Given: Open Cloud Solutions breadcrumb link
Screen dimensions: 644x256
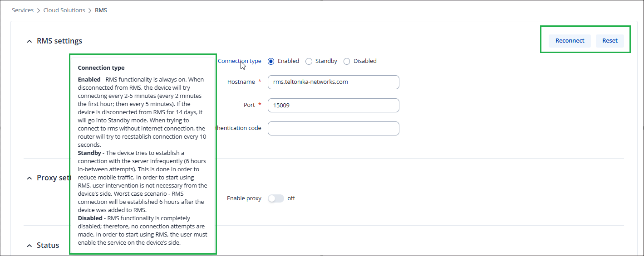Looking at the screenshot, I should [64, 10].
